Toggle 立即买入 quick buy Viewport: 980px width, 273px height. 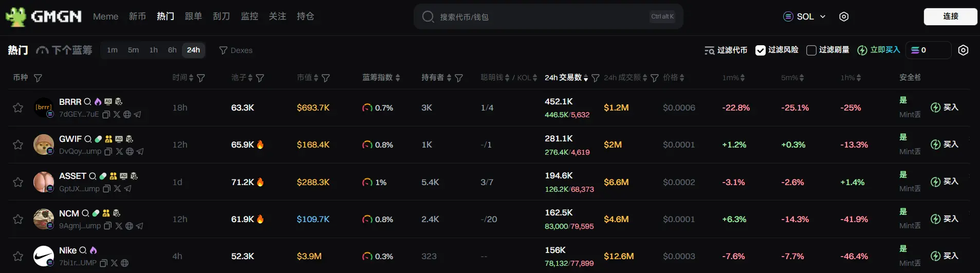pyautogui.click(x=879, y=50)
